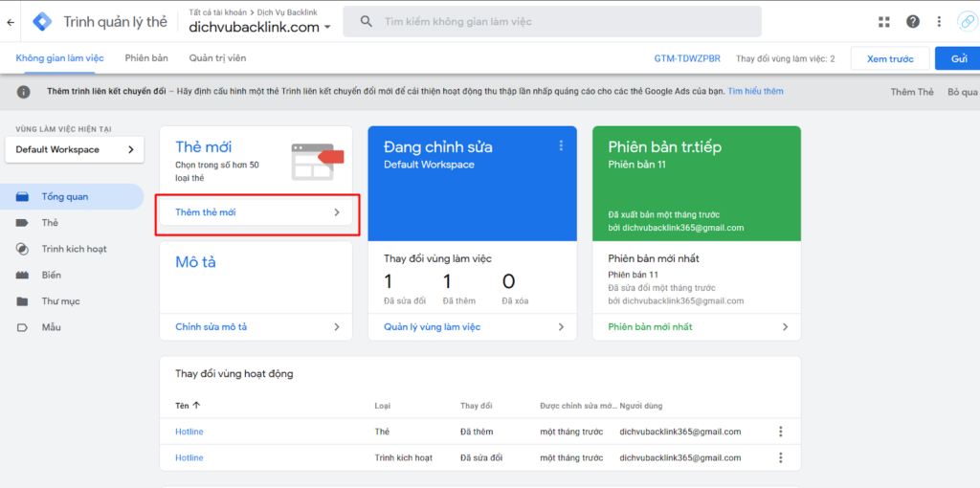Viewport: 980px width, 488px height.
Task: Click the Đang chỉnh sửa card title
Action: coord(437,146)
